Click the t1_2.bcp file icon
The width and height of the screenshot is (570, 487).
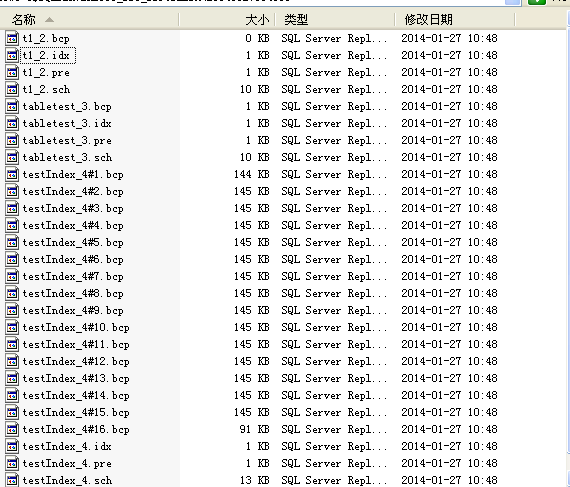[12, 38]
